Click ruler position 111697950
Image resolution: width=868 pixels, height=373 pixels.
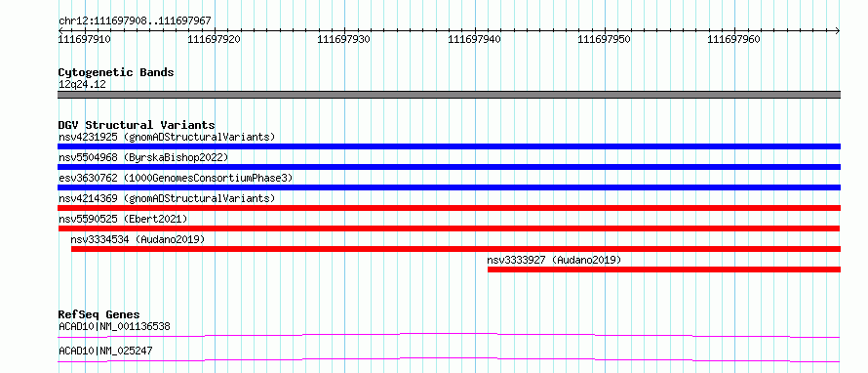(x=604, y=40)
